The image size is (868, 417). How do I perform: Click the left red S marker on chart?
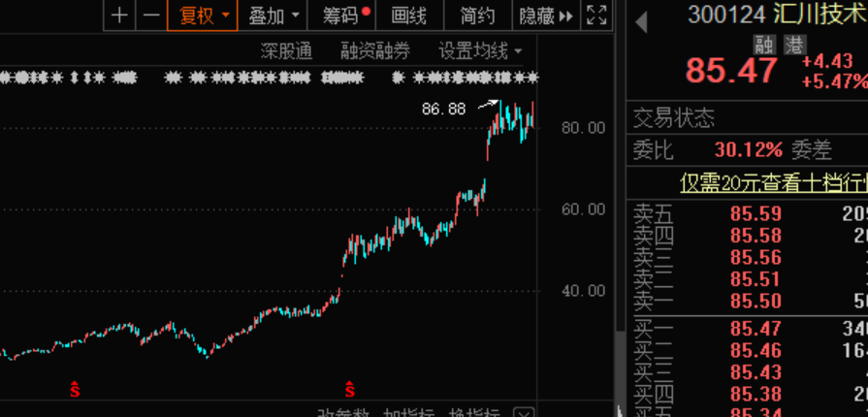click(74, 390)
